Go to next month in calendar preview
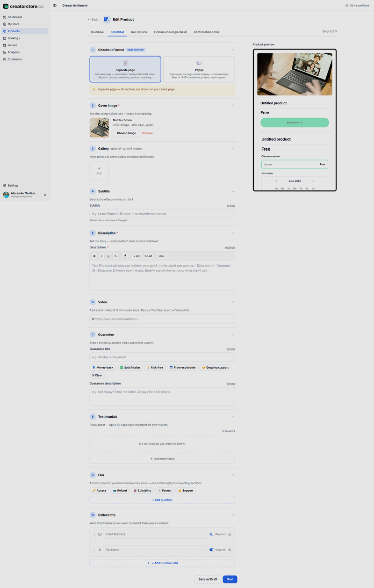The image size is (374, 588). (313, 181)
